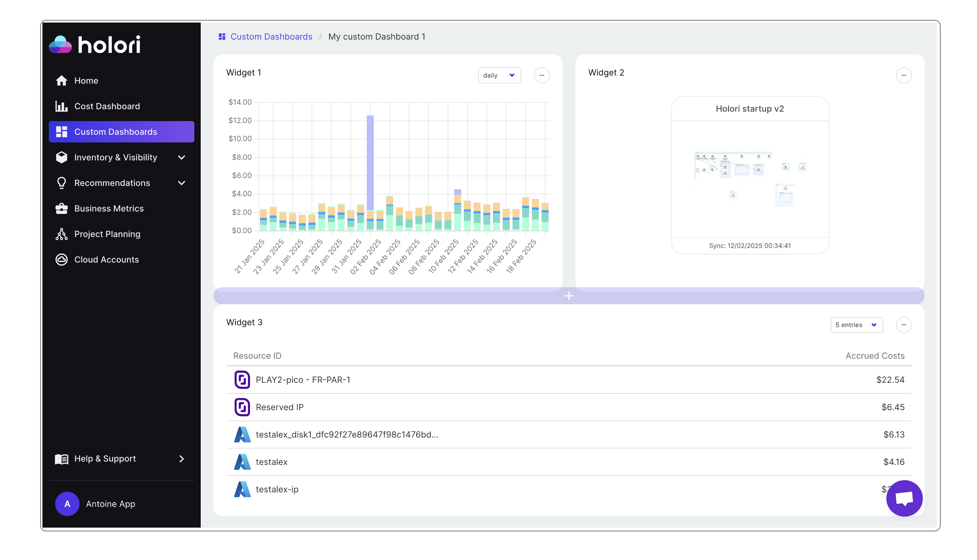Expand Help & Support arrow
Screen dimensions: 977x560
[182, 459]
